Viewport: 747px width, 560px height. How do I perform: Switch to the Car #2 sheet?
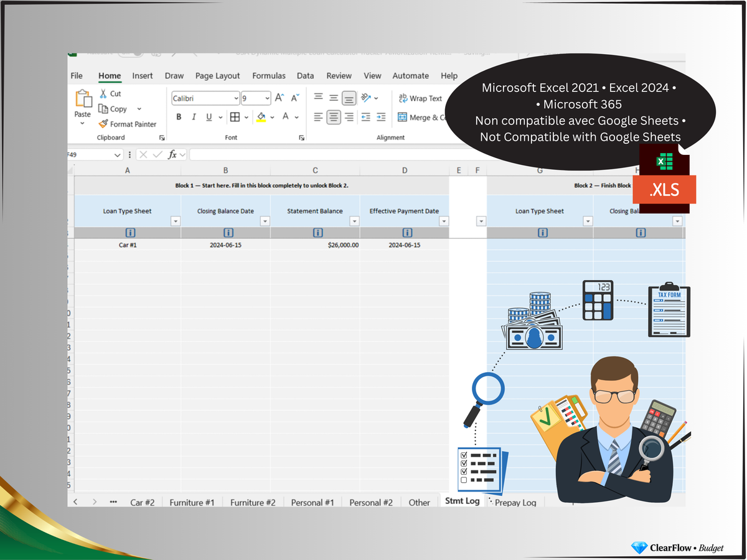pyautogui.click(x=143, y=502)
